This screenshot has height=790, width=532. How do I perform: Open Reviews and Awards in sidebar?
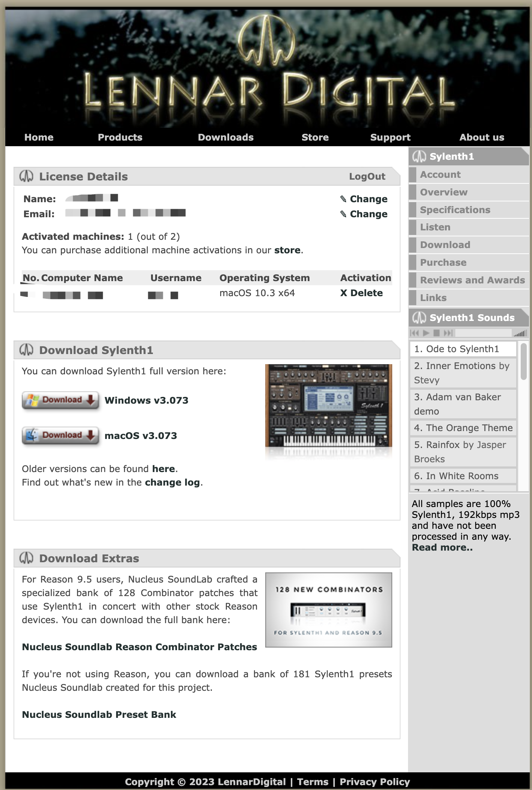coord(469,280)
